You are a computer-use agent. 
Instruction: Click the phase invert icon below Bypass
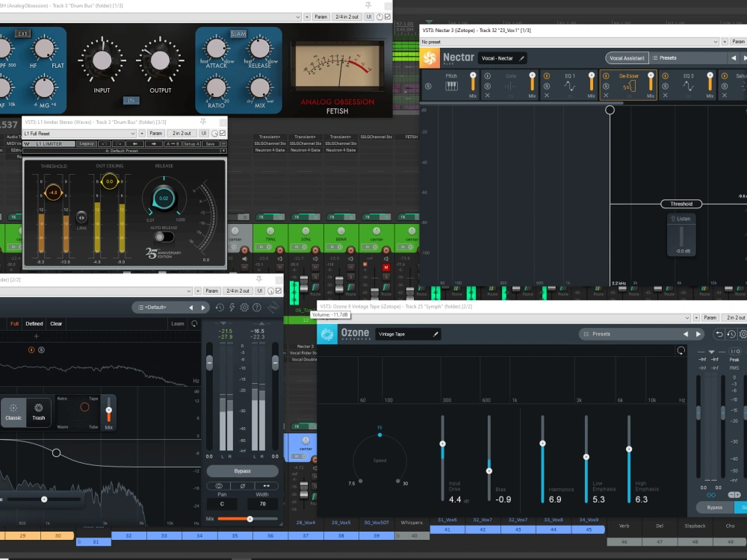(x=243, y=486)
